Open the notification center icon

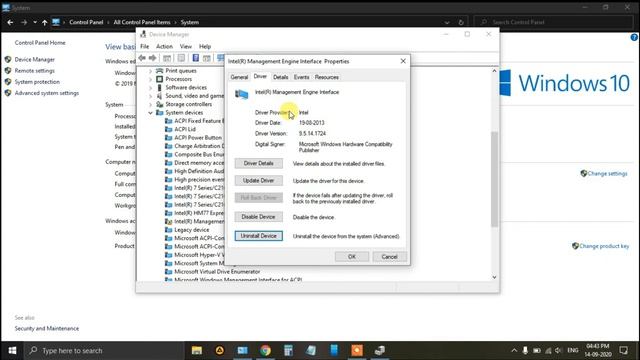pyautogui.click(x=623, y=350)
